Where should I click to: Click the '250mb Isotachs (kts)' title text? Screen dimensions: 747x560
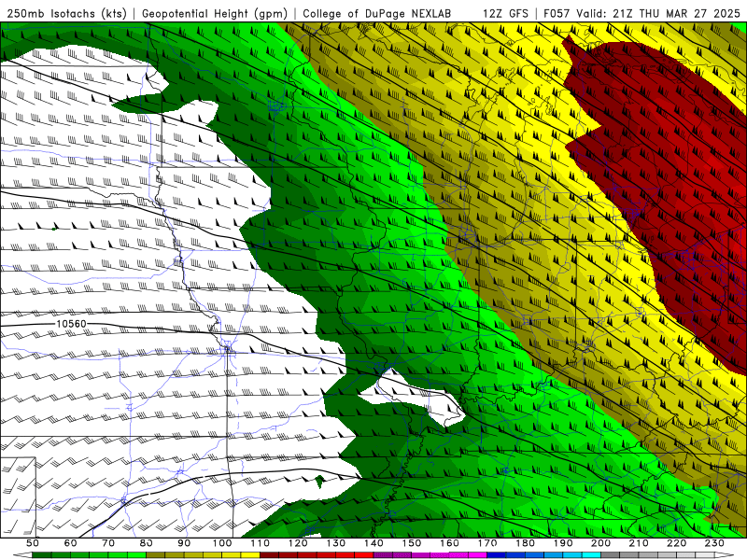point(66,14)
